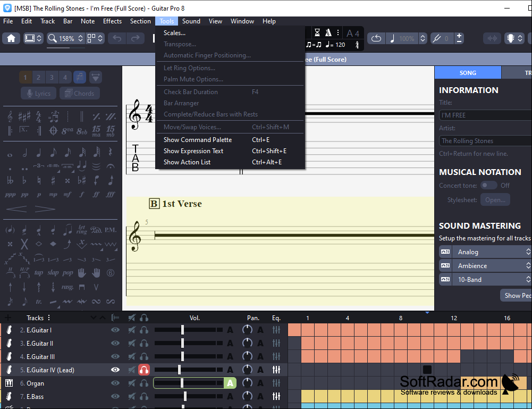Image resolution: width=532 pixels, height=409 pixels.
Task: Change the relative speed 100% stepper
Action: click(423, 38)
